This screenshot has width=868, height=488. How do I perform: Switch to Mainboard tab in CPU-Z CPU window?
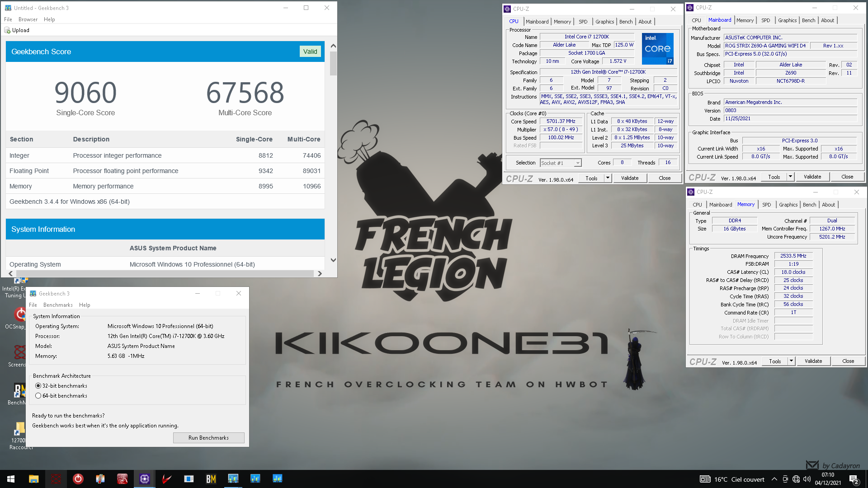pos(537,22)
